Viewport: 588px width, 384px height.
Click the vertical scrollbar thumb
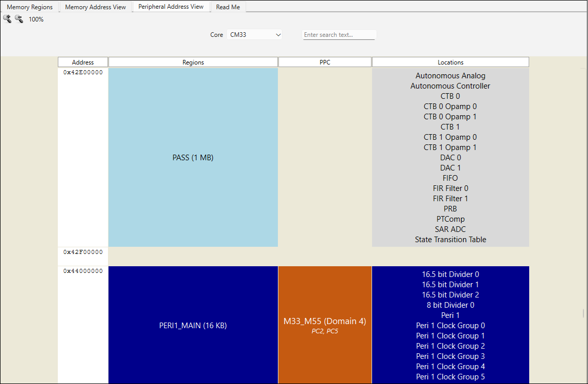(584, 313)
